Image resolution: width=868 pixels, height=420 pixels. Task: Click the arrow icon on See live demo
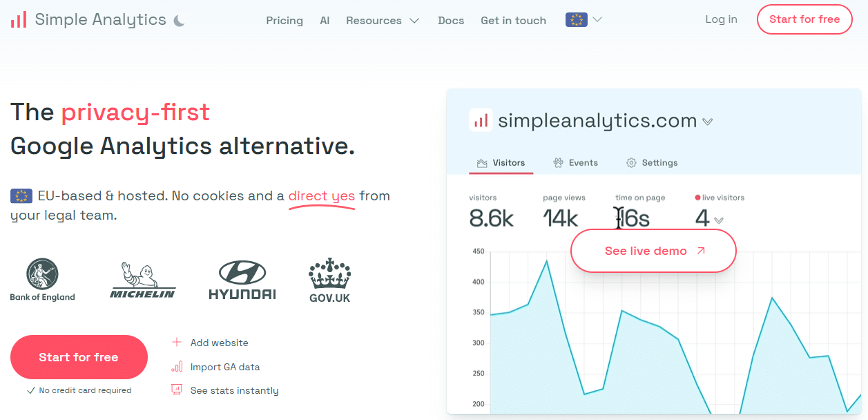point(701,251)
